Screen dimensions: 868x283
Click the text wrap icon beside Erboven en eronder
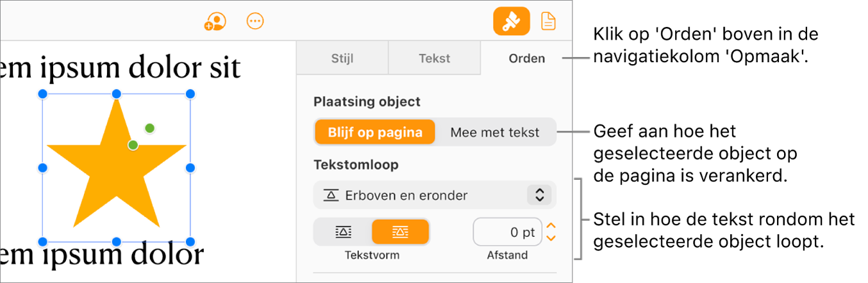point(331,195)
